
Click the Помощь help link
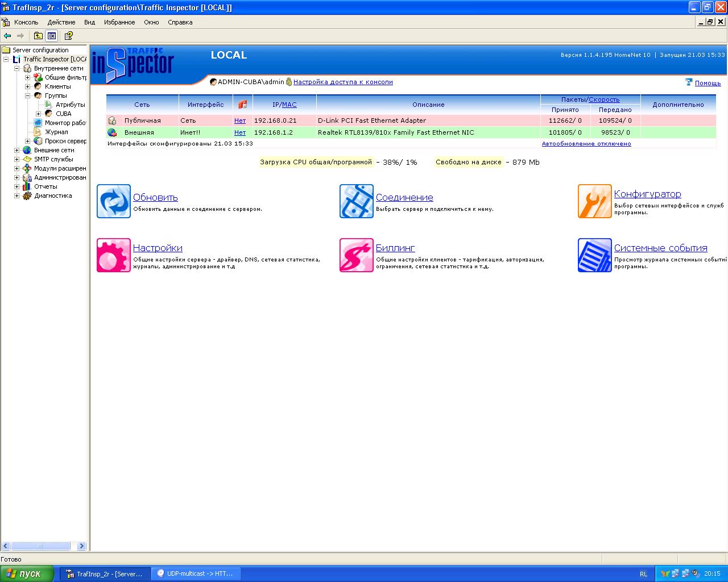pyautogui.click(x=708, y=83)
